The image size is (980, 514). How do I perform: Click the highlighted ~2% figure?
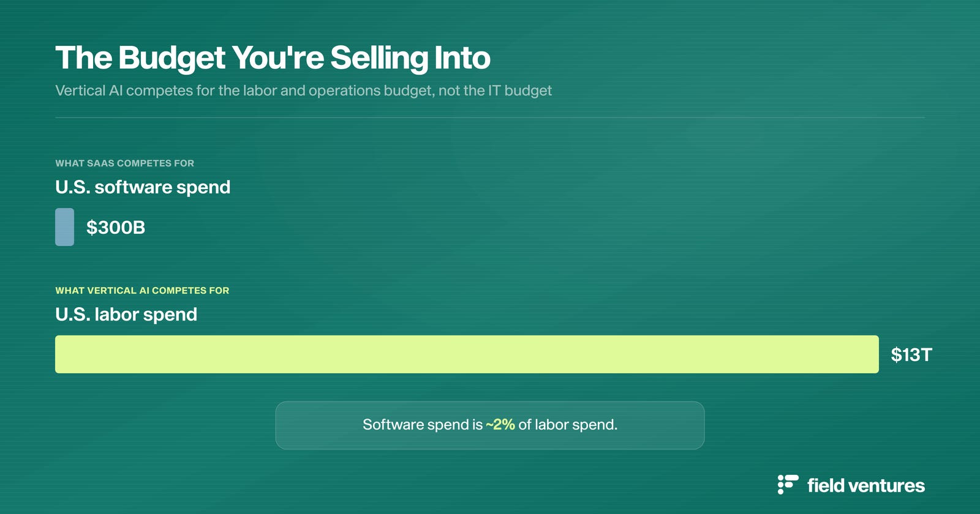[x=500, y=425]
